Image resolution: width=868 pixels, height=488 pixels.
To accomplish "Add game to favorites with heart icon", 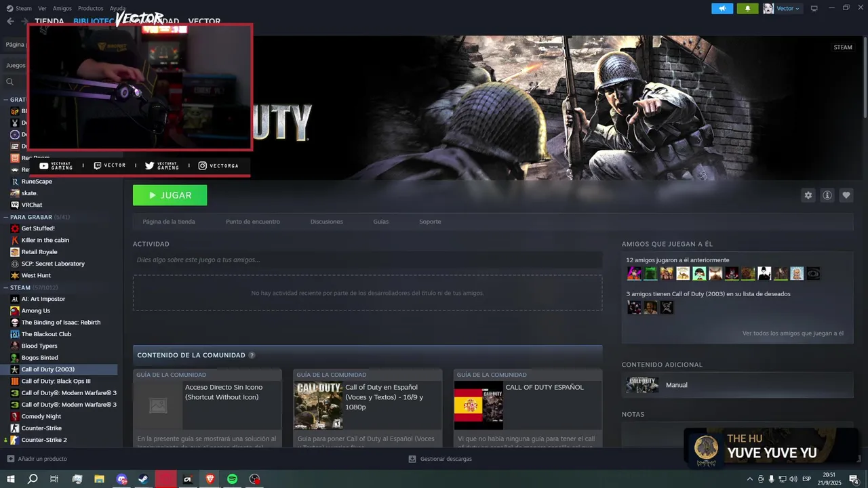I will coord(846,195).
